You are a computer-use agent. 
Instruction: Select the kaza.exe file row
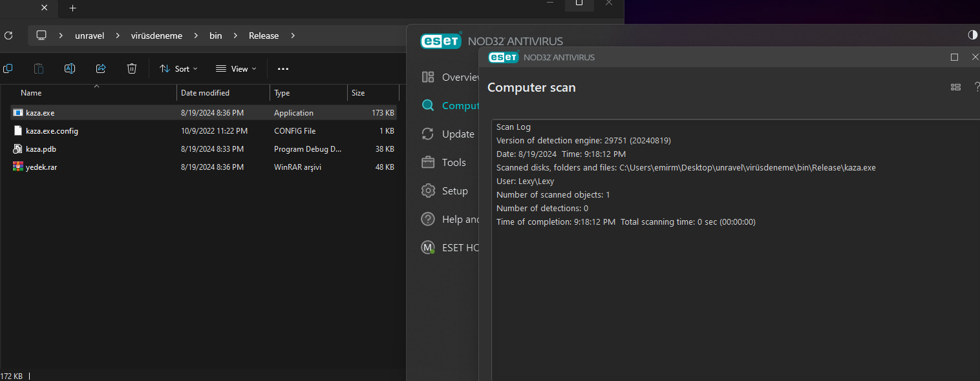point(204,112)
